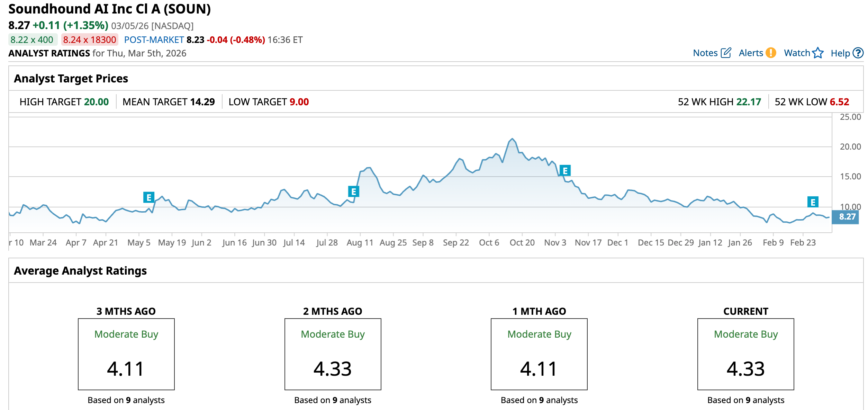This screenshot has width=868, height=410.
Task: Click the Watch link text
Action: click(x=797, y=53)
